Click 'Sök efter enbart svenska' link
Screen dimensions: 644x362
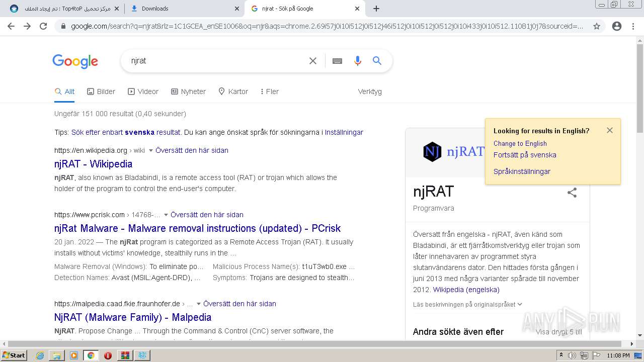[125, 132]
